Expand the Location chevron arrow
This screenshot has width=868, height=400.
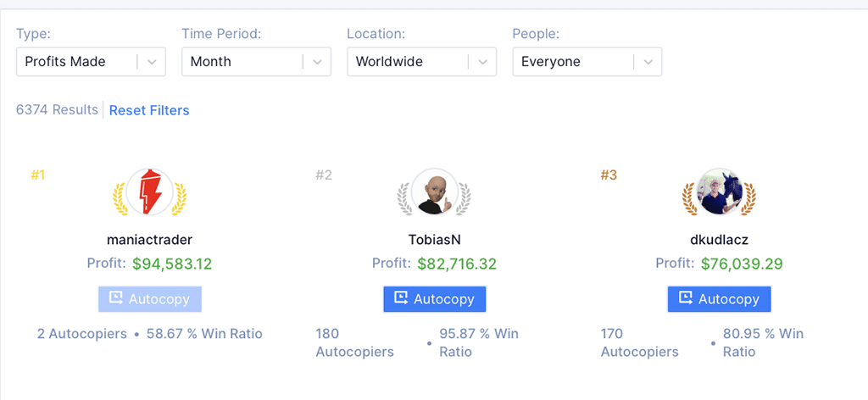coord(482,61)
